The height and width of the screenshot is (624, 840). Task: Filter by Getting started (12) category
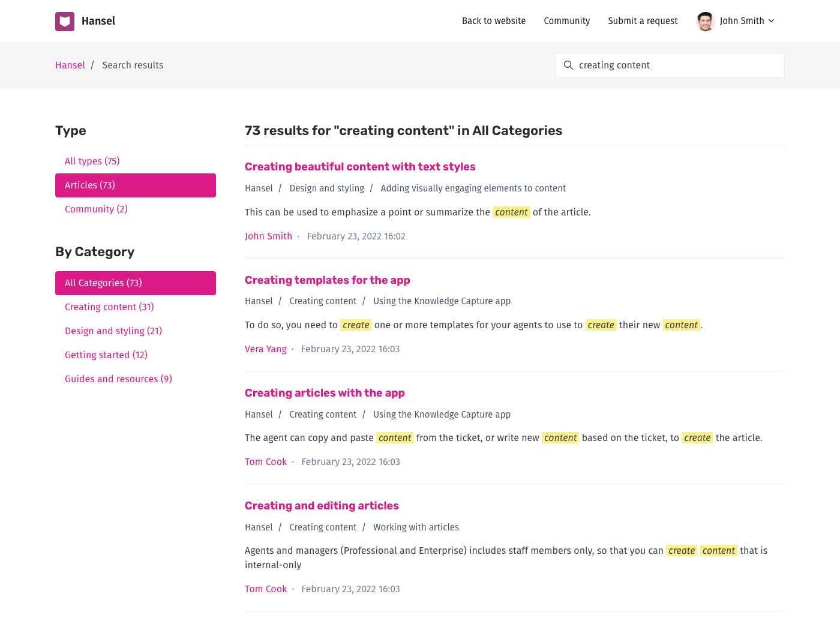[106, 355]
